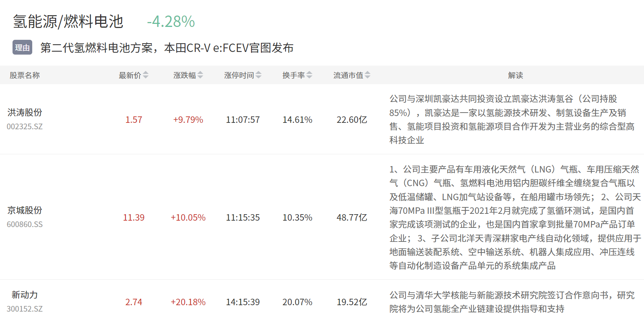Click stock code 300152.SZ
Image resolution: width=644 pixels, height=323 pixels.
[25, 309]
